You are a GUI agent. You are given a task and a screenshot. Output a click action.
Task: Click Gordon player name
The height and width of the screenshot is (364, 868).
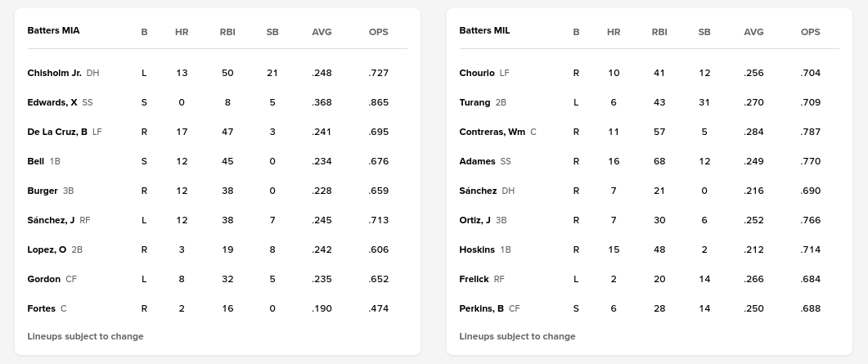44,279
